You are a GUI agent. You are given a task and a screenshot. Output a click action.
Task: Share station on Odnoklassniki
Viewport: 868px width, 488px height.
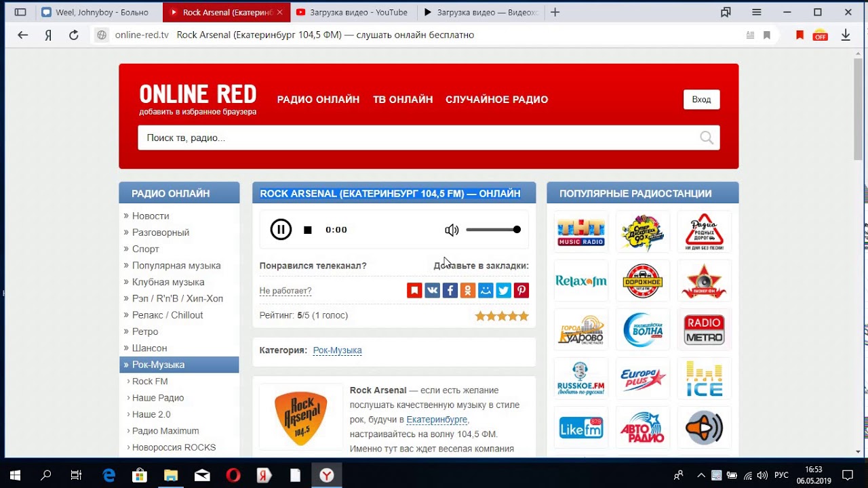[467, 291]
